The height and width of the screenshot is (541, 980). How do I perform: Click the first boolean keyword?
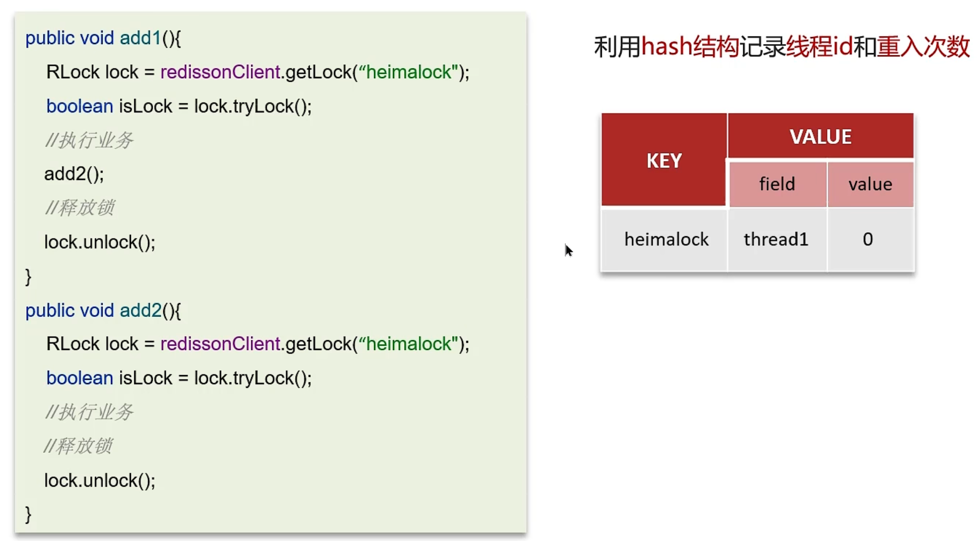click(80, 106)
